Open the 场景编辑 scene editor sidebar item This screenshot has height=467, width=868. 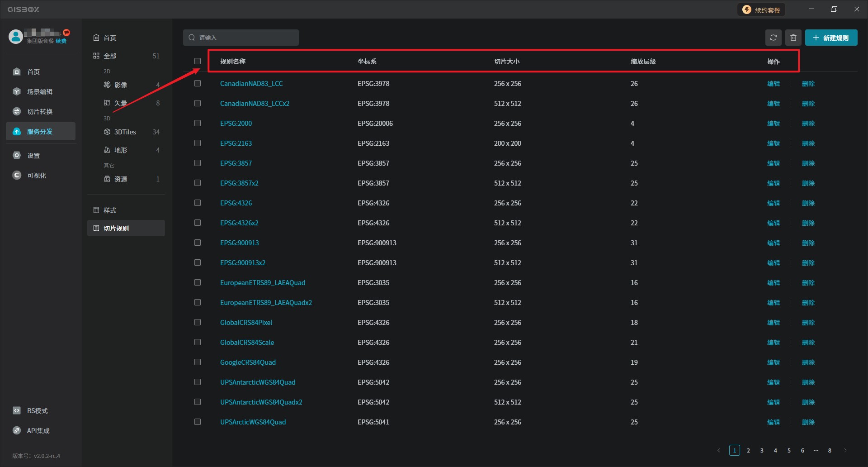click(x=40, y=92)
